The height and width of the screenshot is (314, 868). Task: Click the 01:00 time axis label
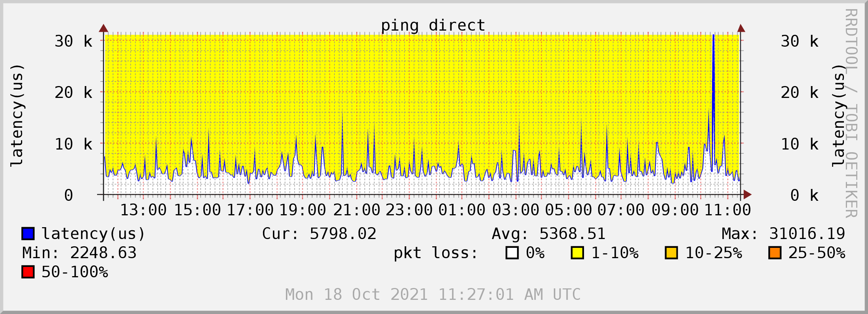[x=462, y=210]
